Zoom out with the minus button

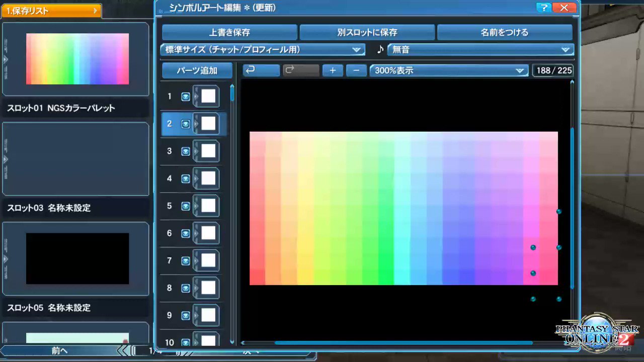[x=356, y=70]
